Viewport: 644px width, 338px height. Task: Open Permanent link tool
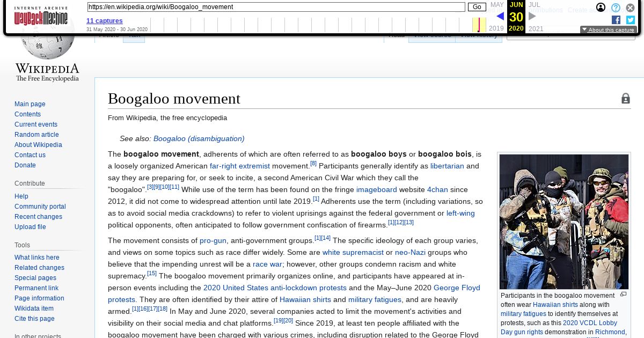(x=36, y=288)
